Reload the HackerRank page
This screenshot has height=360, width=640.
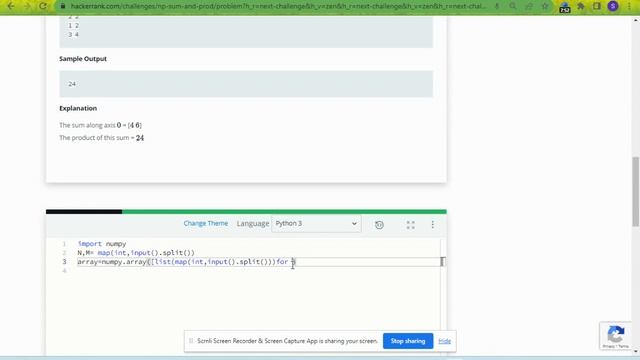tap(43, 6)
